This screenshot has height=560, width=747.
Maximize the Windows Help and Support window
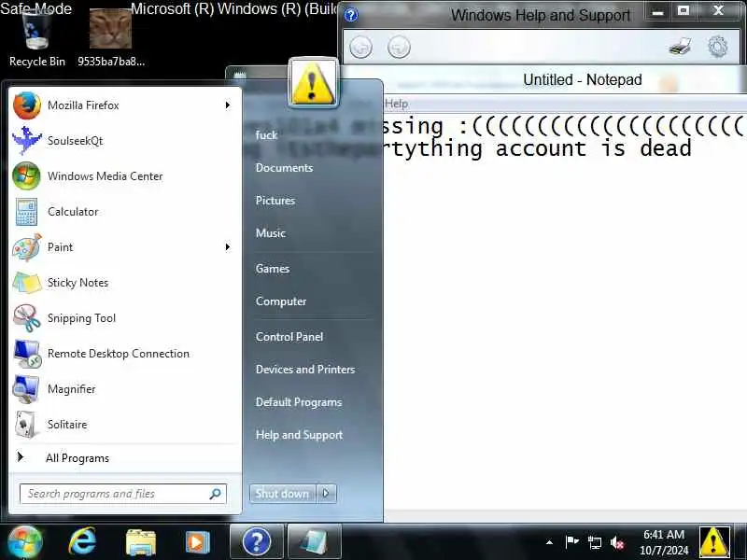[684, 12]
